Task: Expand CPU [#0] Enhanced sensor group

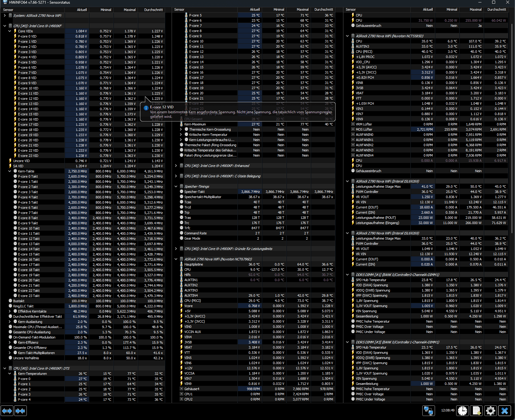Action: [x=176, y=166]
